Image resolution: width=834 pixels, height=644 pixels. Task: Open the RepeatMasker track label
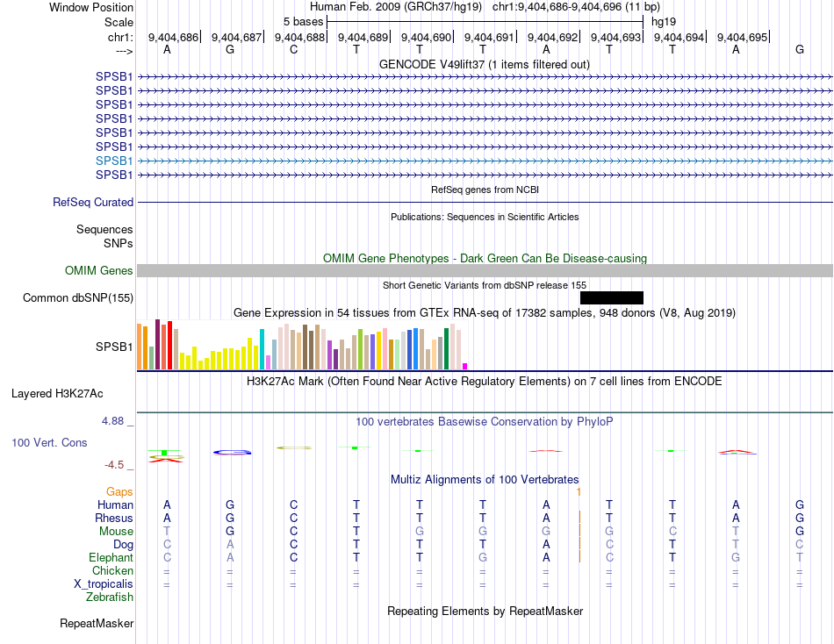click(97, 623)
